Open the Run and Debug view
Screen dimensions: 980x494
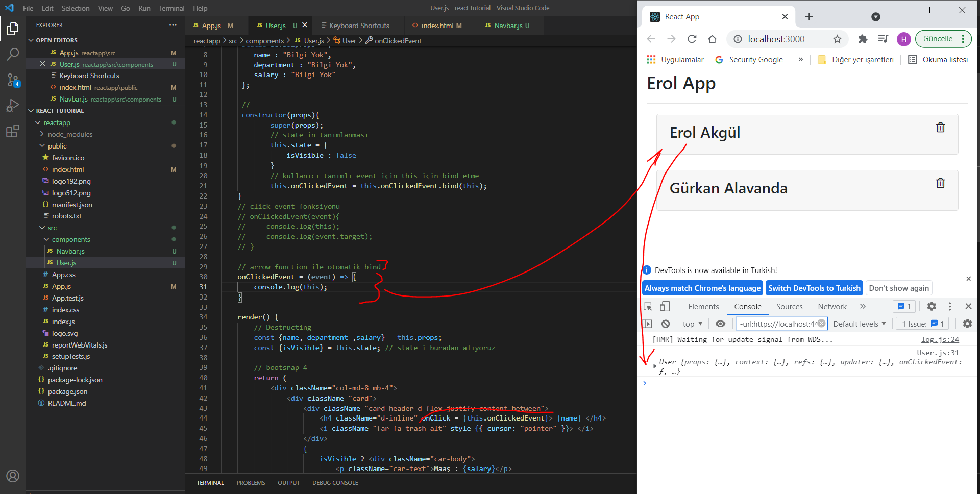coord(13,106)
